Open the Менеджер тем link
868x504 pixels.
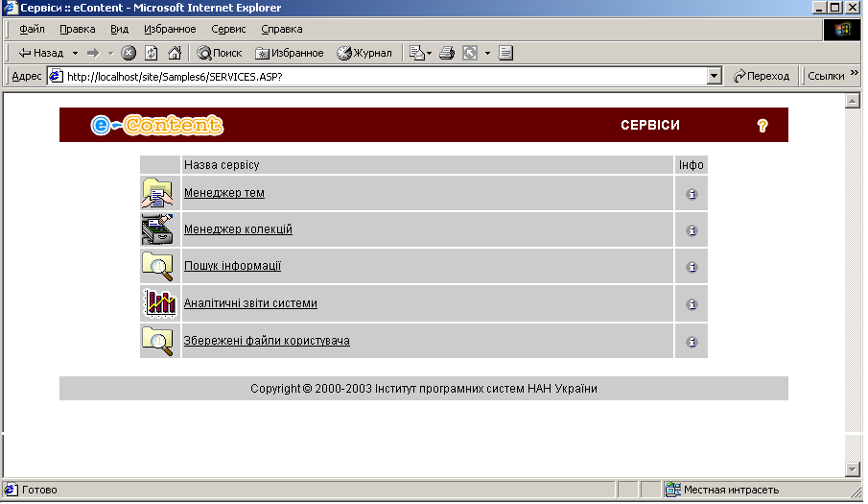tap(224, 193)
